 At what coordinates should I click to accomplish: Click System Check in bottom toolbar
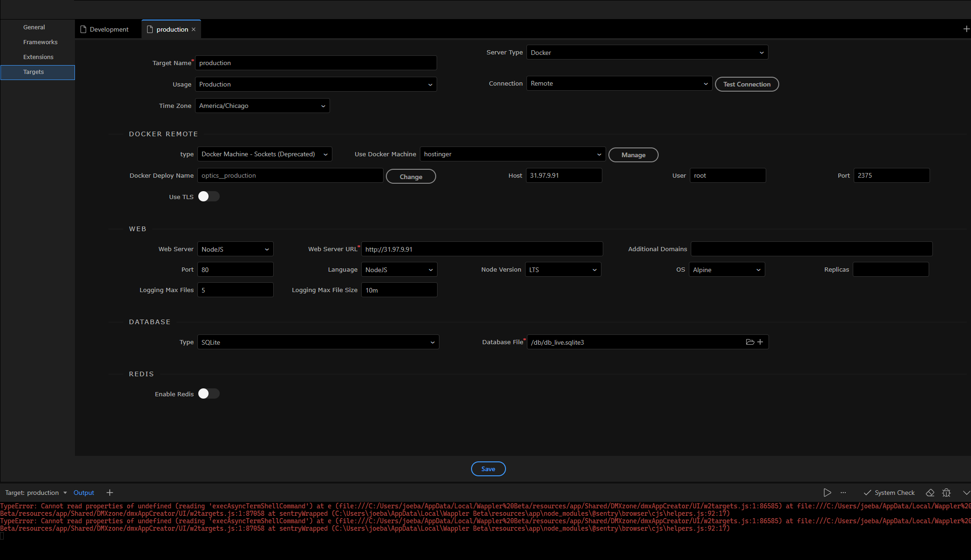click(x=889, y=493)
